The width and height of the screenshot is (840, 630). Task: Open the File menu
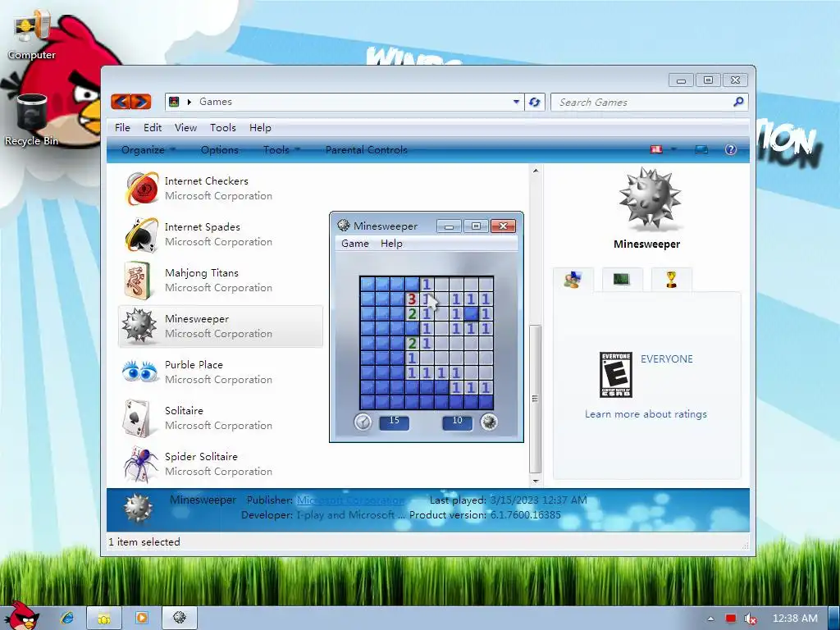(x=122, y=127)
